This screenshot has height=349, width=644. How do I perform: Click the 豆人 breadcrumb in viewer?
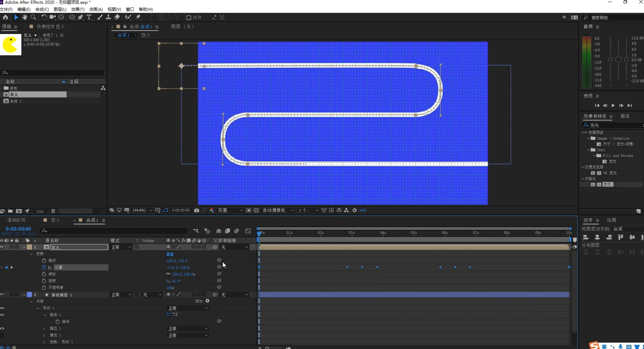146,35
